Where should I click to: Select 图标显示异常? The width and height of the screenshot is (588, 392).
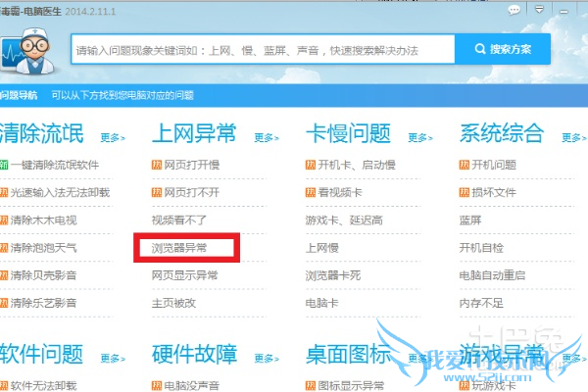click(x=351, y=385)
